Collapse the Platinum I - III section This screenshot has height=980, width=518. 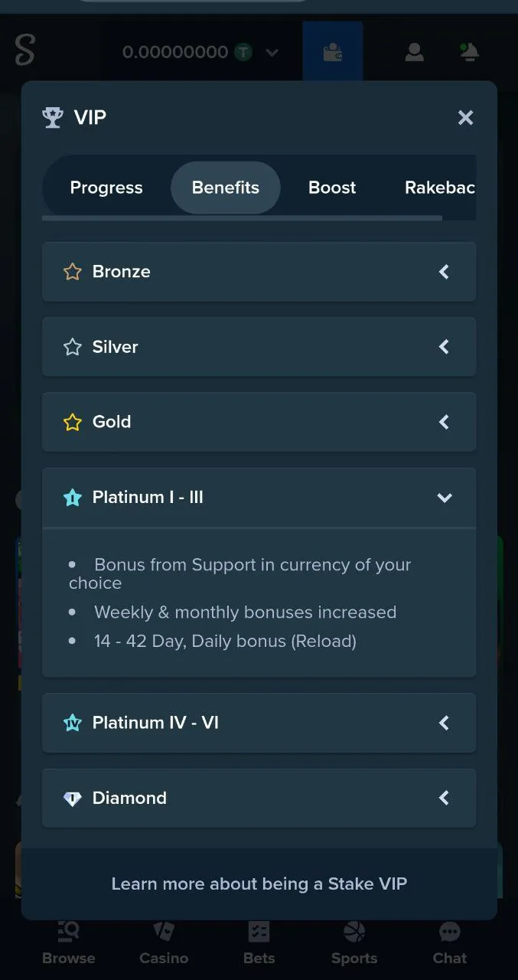click(444, 498)
